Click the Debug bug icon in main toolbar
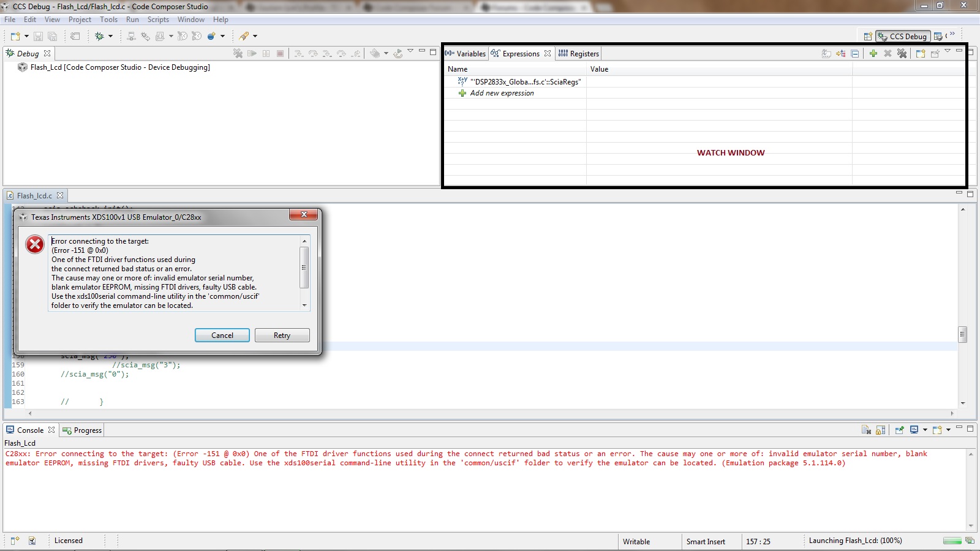The image size is (980, 551). (x=99, y=36)
